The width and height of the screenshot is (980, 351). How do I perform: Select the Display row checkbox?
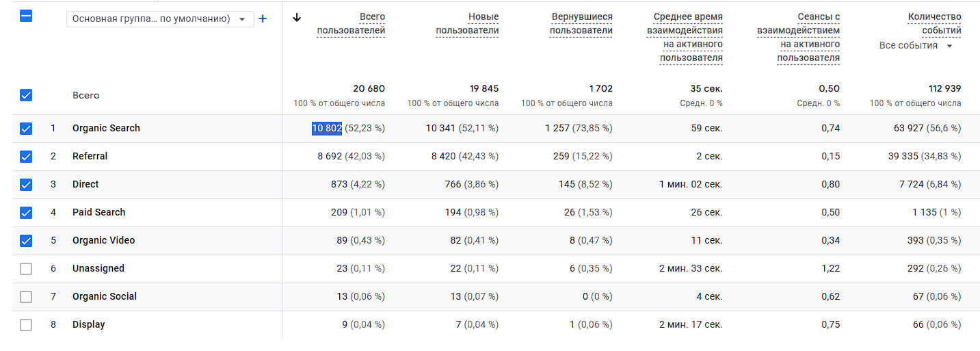click(x=26, y=325)
